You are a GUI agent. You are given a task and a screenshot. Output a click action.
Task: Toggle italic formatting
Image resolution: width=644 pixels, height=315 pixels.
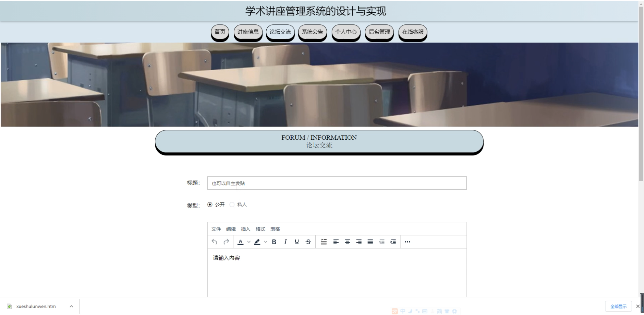click(x=285, y=242)
